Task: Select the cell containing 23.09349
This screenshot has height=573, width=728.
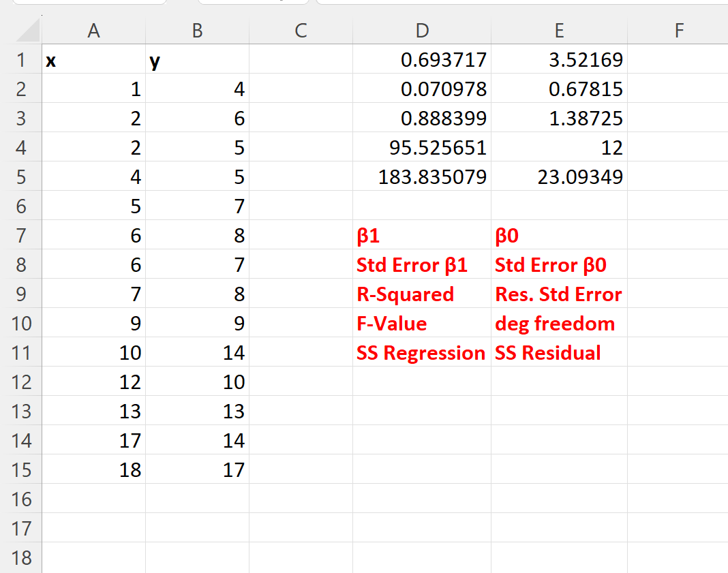Action: point(559,176)
